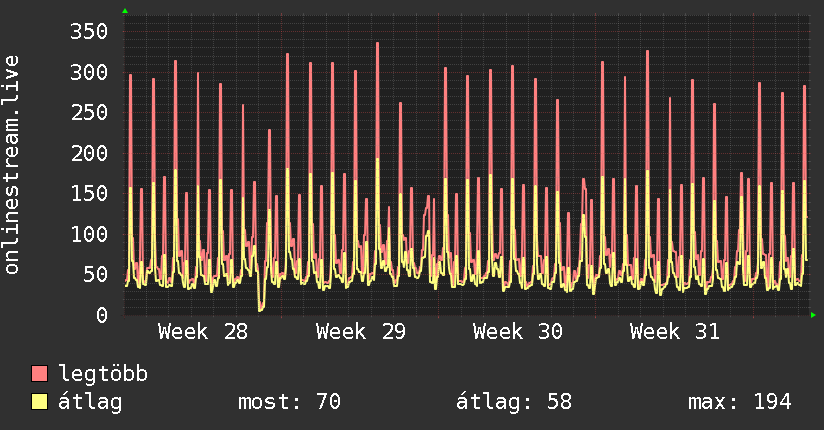The image size is (824, 430).
Task: Click the átlag legend label beside yellow swatch
Action: [x=90, y=402]
